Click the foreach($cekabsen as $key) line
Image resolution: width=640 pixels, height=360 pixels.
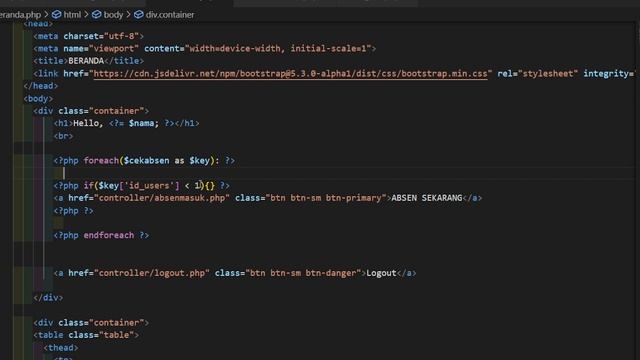click(x=144, y=161)
